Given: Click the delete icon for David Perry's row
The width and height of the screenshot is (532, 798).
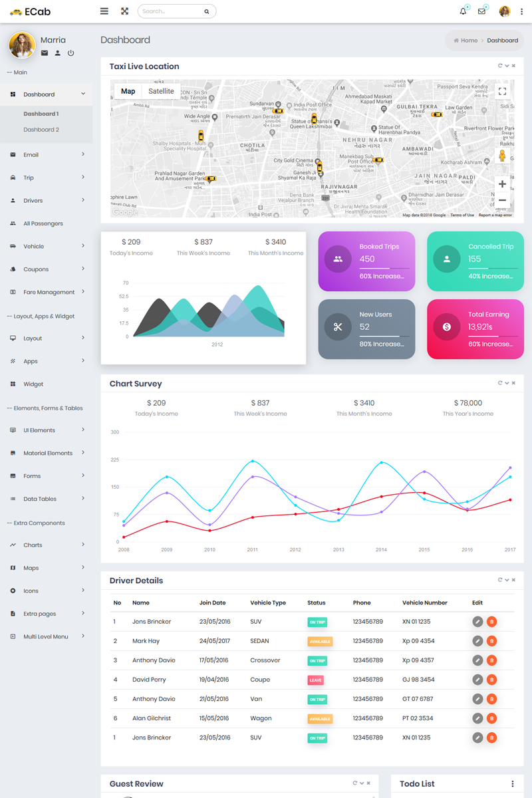Looking at the screenshot, I should tap(492, 680).
